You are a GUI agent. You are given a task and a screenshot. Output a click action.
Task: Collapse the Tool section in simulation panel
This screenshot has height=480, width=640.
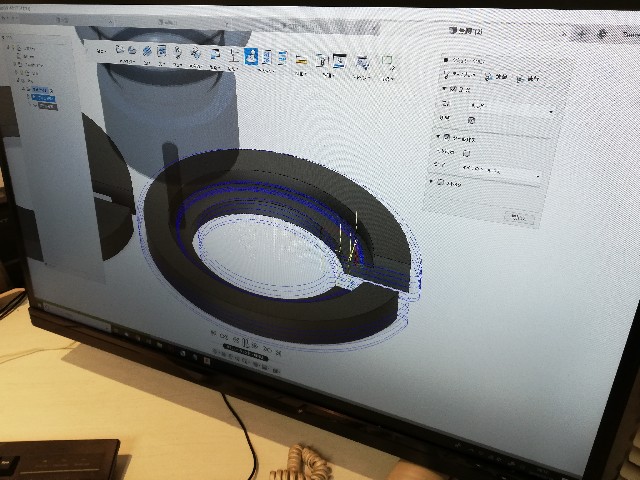[444, 89]
